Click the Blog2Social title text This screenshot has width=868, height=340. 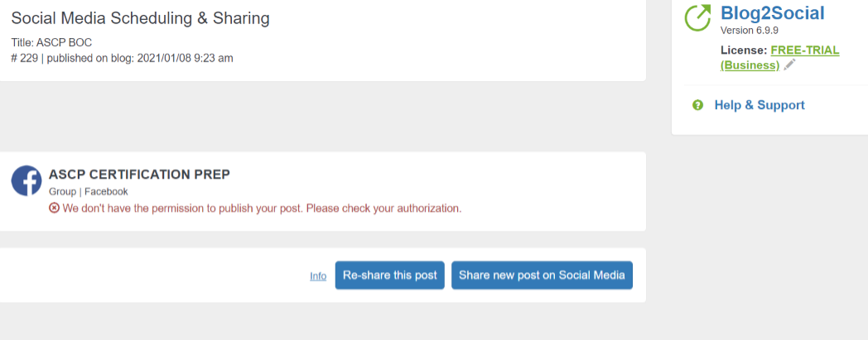click(772, 12)
